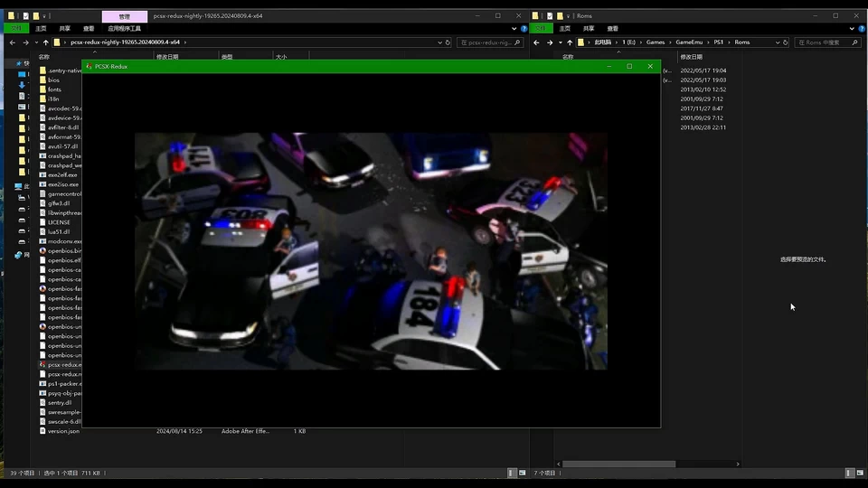Open 文件 menu in pcsx-redux Explorer
Screen dimensions: 868x488
click(x=16, y=28)
